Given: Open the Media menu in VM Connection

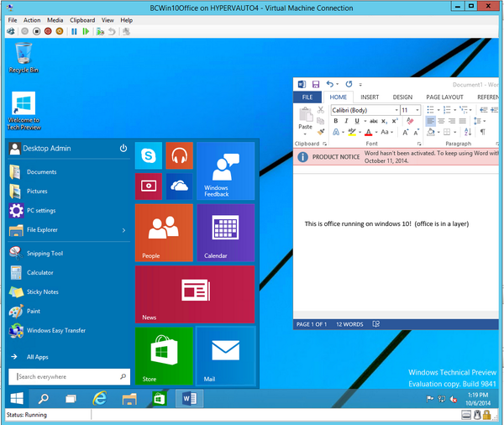Looking at the screenshot, I should point(55,20).
